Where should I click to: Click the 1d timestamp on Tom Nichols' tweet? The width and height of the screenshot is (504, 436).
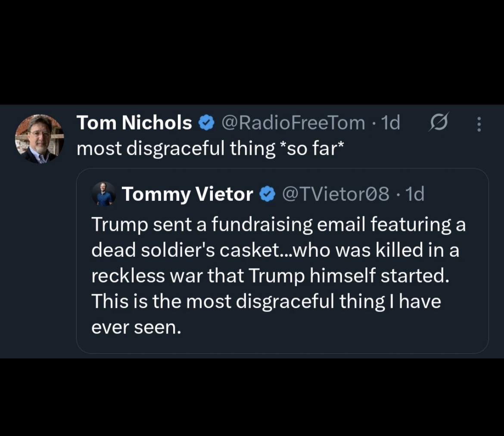click(x=391, y=123)
